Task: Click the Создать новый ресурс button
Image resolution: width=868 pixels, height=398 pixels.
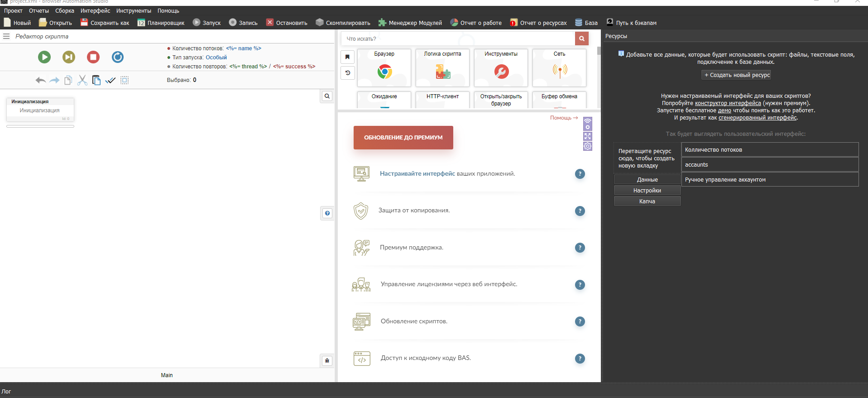Action: pos(736,75)
